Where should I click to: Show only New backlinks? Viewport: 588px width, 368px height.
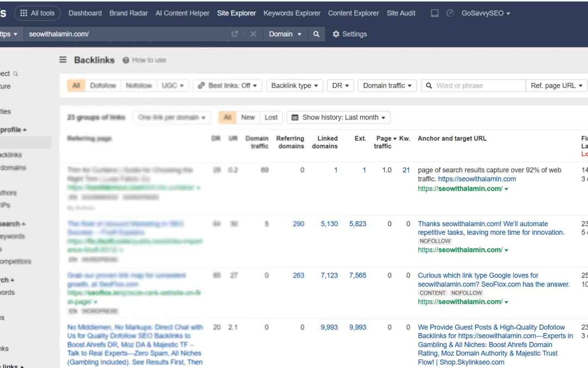pyautogui.click(x=248, y=118)
